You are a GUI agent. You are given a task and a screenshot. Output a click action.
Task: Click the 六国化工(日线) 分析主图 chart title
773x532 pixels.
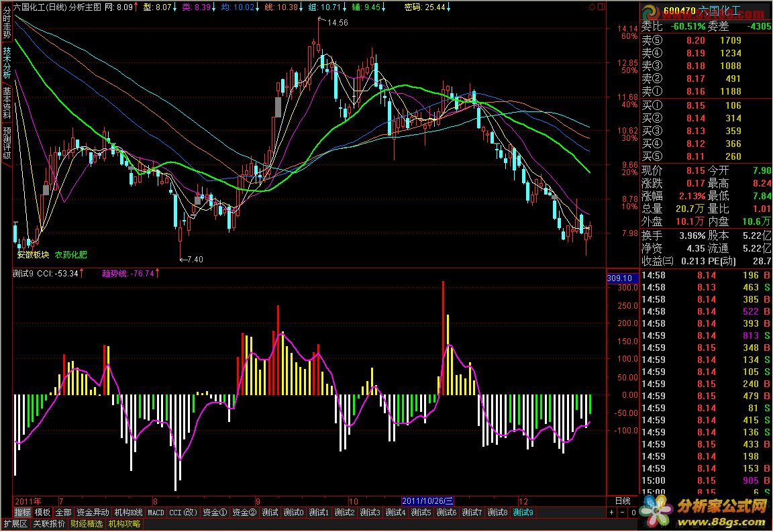pyautogui.click(x=57, y=7)
